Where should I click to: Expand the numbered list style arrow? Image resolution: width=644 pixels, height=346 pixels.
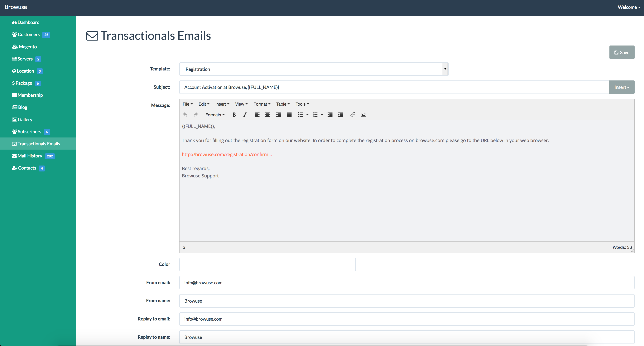click(322, 115)
